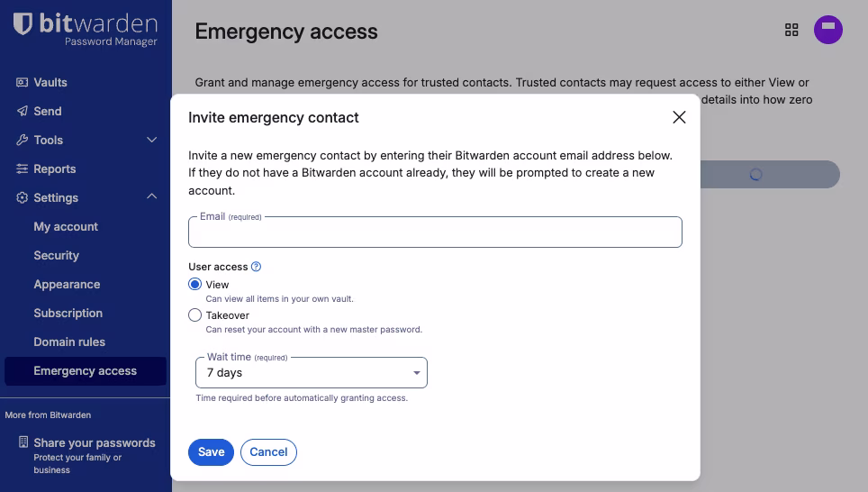Open the purple account avatar menu
868x492 pixels.
(x=828, y=30)
